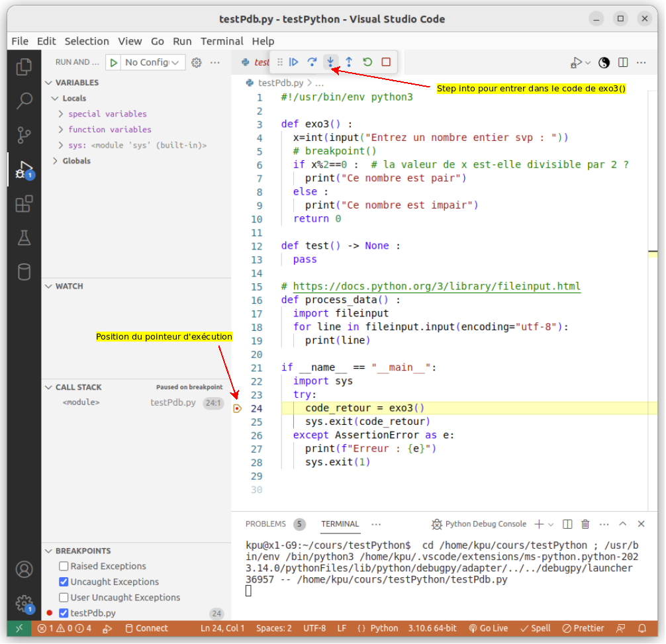Image resolution: width=666 pixels, height=644 pixels.
Task: Split the editor right
Action: tap(623, 62)
